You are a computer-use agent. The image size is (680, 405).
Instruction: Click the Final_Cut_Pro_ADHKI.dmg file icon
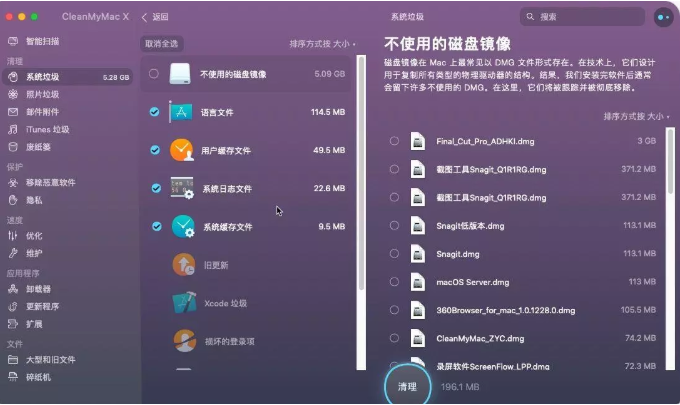(x=418, y=141)
